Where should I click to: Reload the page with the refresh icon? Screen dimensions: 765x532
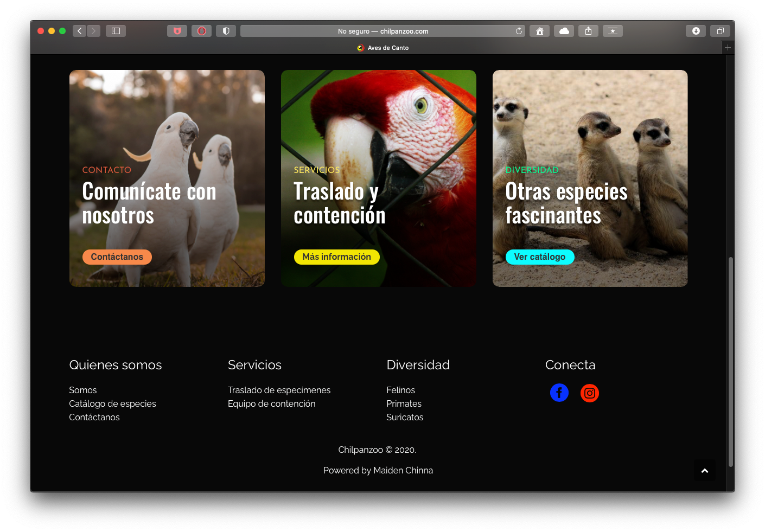519,31
